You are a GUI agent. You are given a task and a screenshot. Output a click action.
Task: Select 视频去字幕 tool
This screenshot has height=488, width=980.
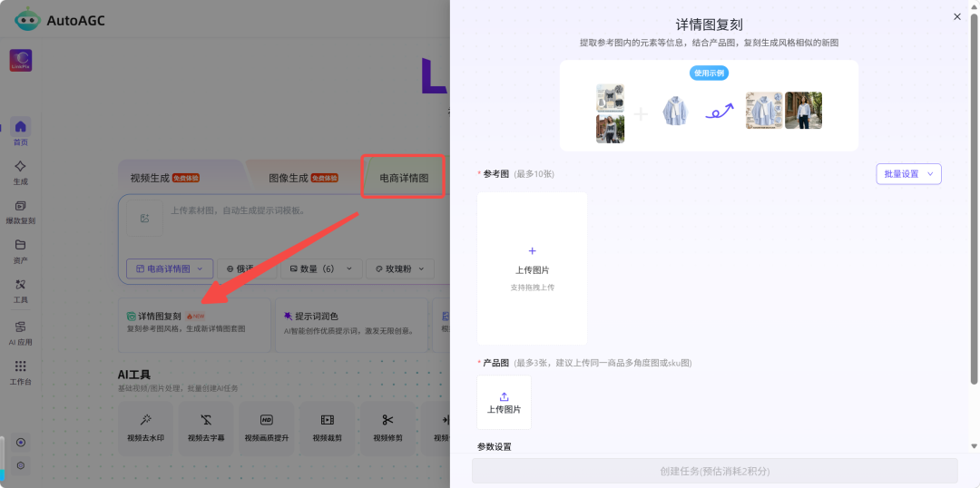pos(206,428)
